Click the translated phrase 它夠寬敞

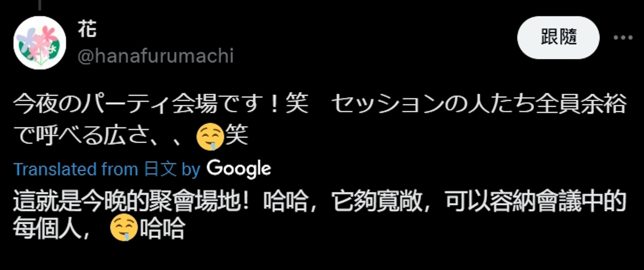pos(376,202)
